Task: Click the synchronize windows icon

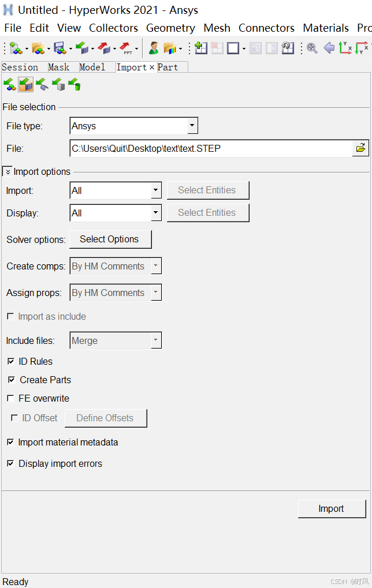Action: click(x=288, y=48)
